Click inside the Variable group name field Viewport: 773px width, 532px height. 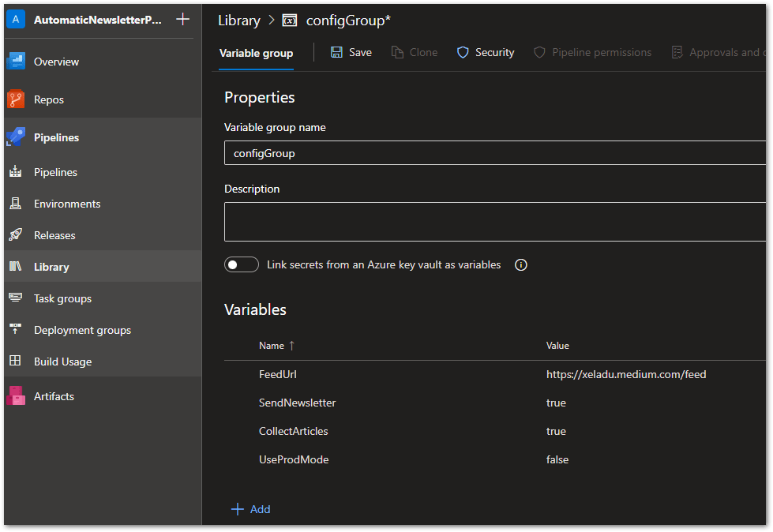click(494, 153)
